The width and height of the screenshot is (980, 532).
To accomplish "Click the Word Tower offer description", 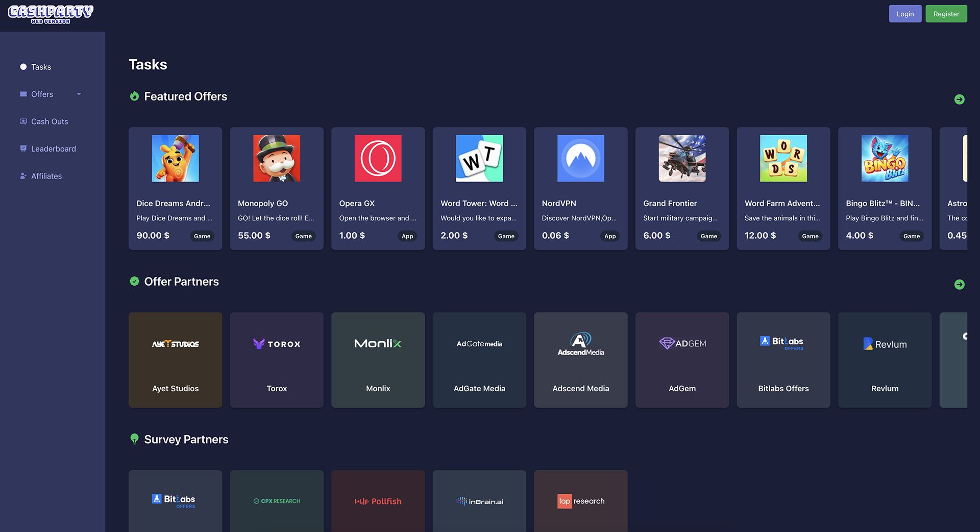I will point(478,218).
